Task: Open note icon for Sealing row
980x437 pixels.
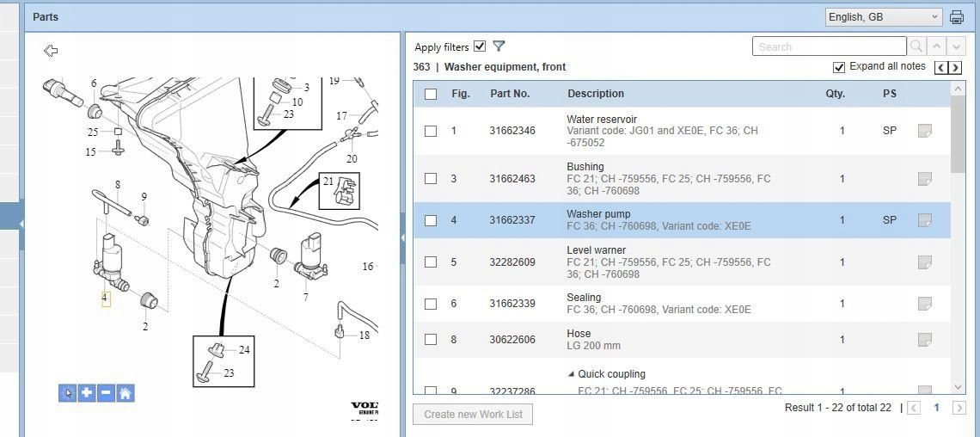Action: 924,304
